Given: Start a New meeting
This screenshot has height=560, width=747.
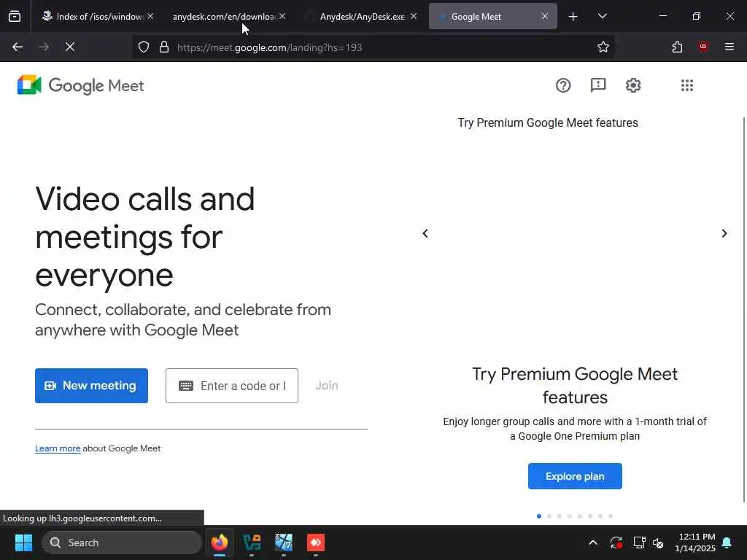Looking at the screenshot, I should 91,386.
